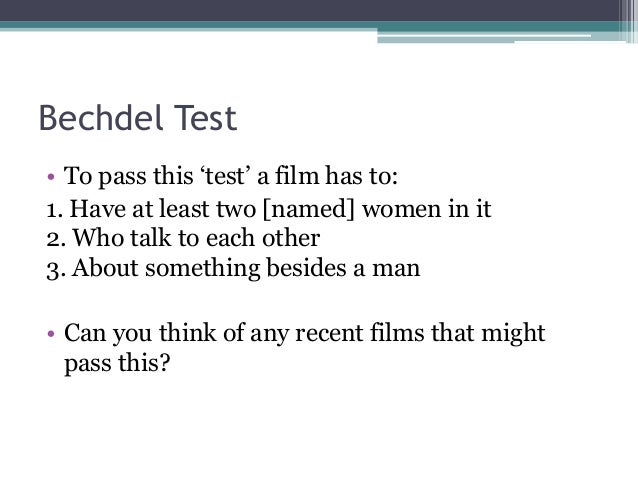Click the 'Bechdel Test' slide title

tap(138, 118)
